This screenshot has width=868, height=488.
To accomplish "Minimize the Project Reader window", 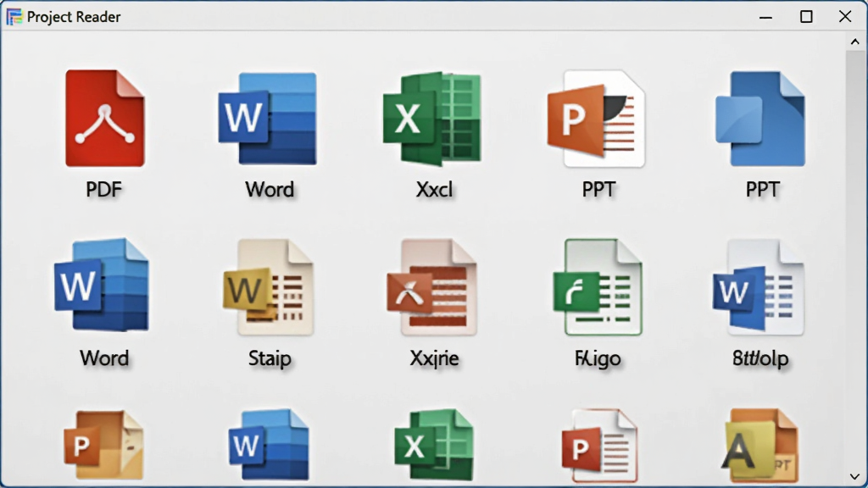I will point(765,17).
